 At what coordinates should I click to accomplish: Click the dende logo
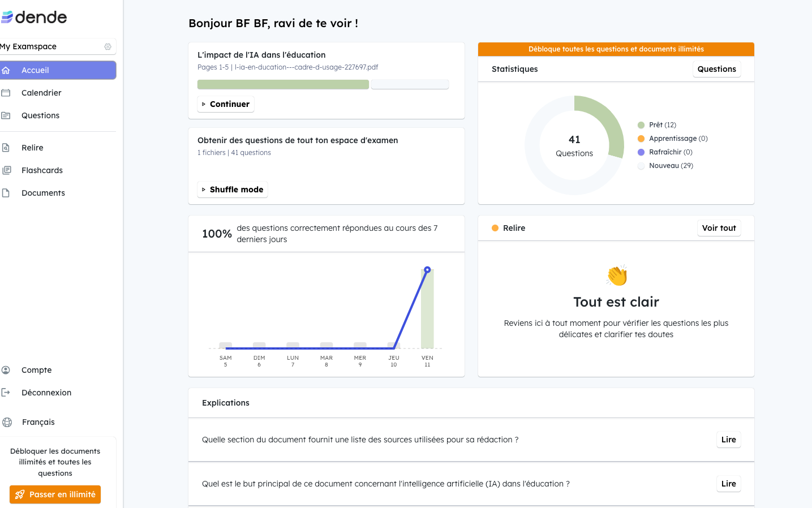pyautogui.click(x=35, y=17)
